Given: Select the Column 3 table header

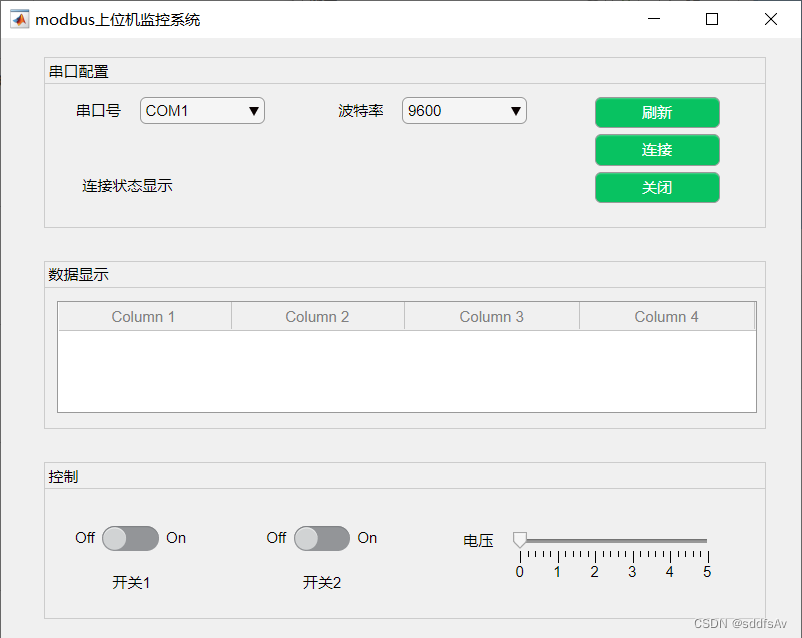Looking at the screenshot, I should coord(491,315).
